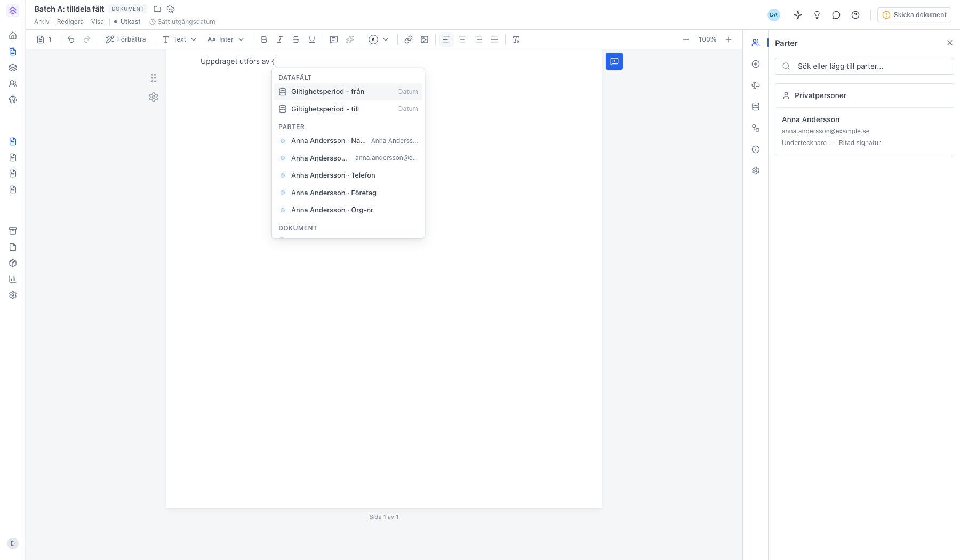Open the home icon in left sidebar
The height and width of the screenshot is (560, 960).
pyautogui.click(x=13, y=36)
